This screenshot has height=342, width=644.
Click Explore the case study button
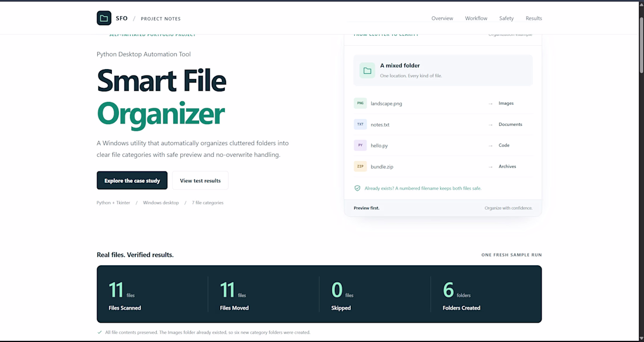pos(132,180)
